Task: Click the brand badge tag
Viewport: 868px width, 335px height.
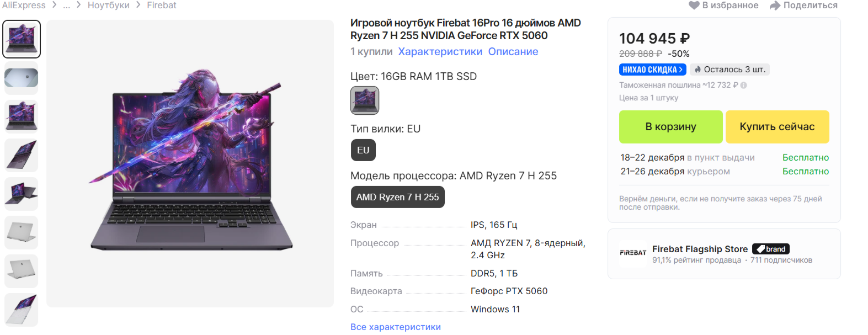Action: click(771, 249)
